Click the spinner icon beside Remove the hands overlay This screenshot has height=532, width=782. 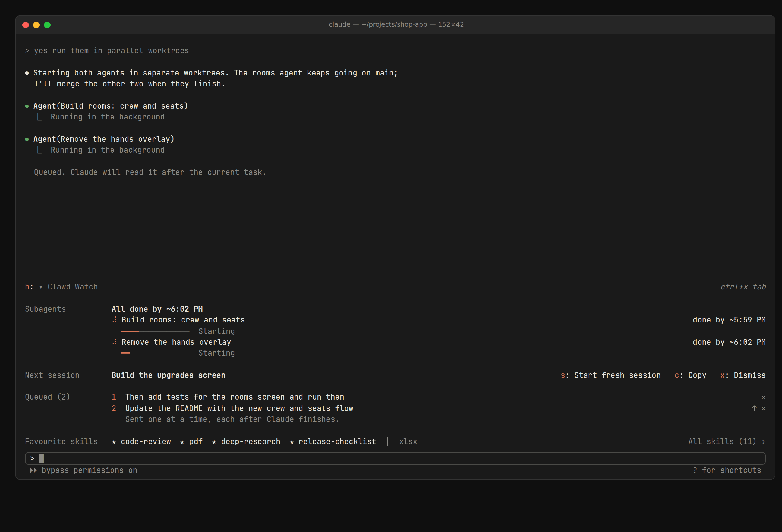tap(114, 342)
